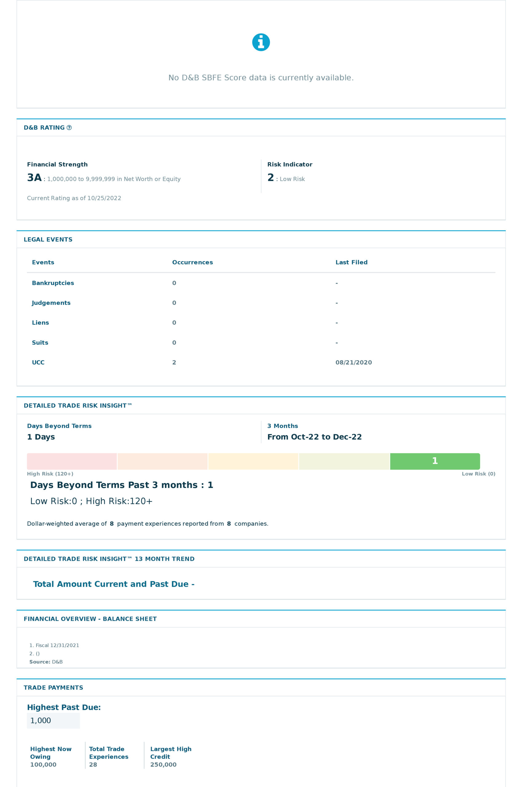The width and height of the screenshot is (532, 787).
Task: Open the Suits event entry
Action: (40, 343)
